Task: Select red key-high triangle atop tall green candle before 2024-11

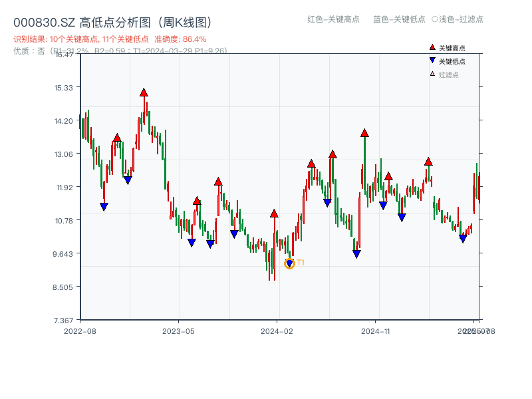Action: [x=364, y=133]
